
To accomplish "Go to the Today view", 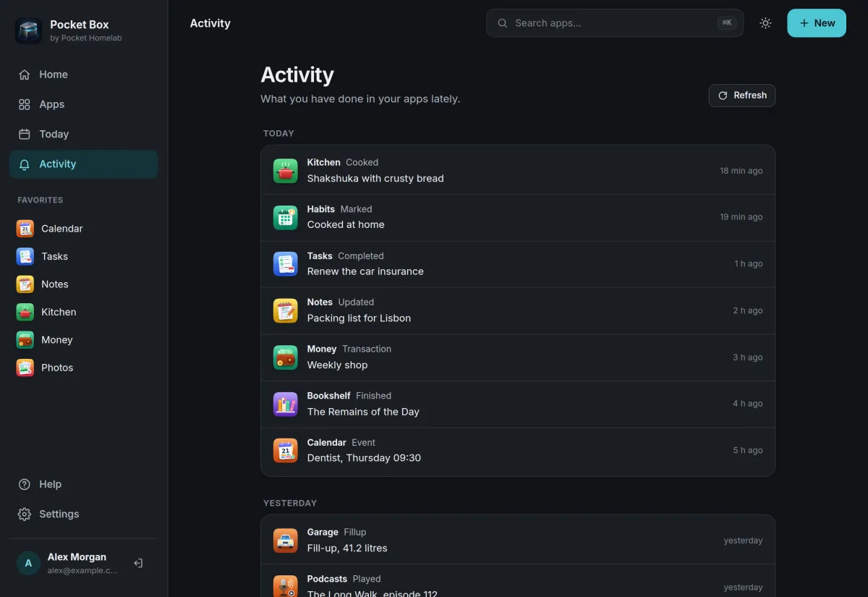I will (x=84, y=134).
